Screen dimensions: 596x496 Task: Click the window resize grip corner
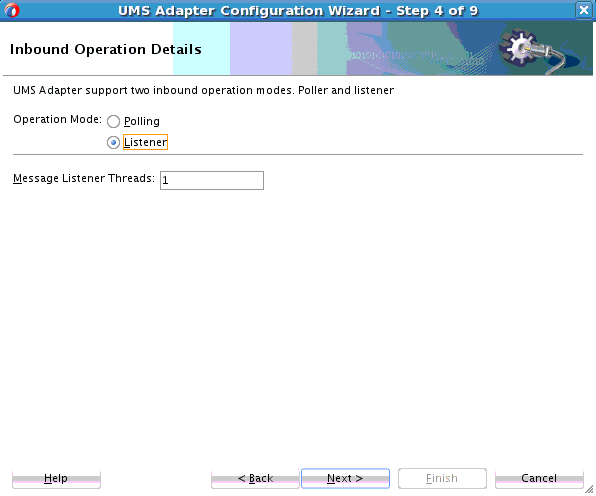pyautogui.click(x=589, y=490)
